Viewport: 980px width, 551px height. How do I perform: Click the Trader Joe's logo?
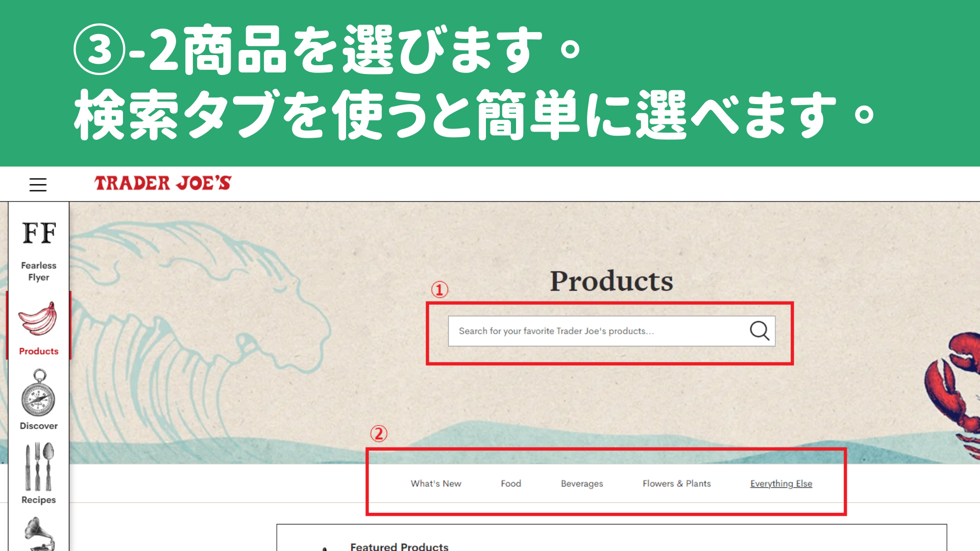pyautogui.click(x=163, y=183)
